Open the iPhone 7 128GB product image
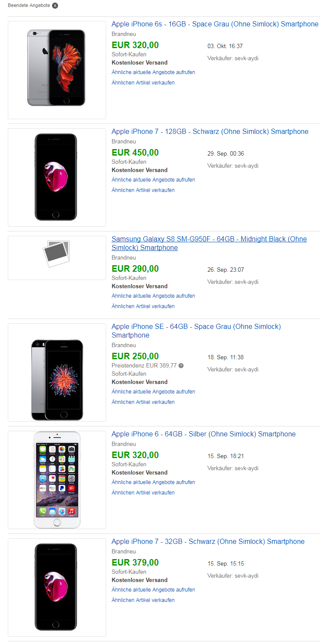The image size is (325, 644). coord(56,176)
